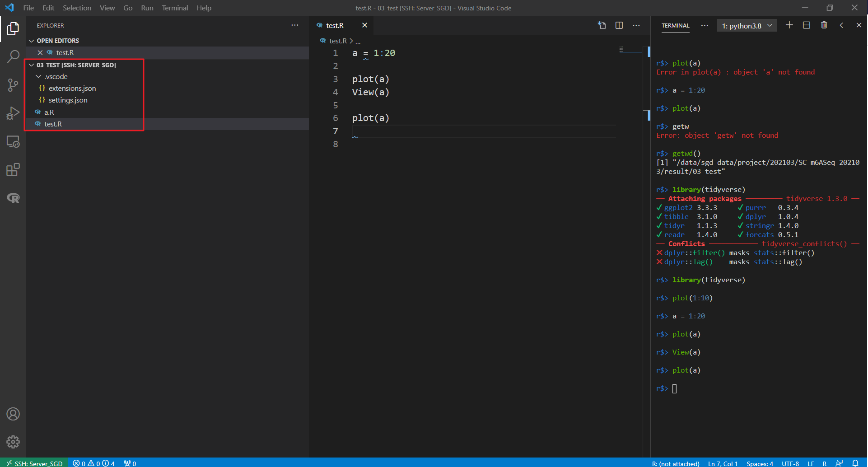Click R: (not attached) in the status bar

pyautogui.click(x=676, y=463)
